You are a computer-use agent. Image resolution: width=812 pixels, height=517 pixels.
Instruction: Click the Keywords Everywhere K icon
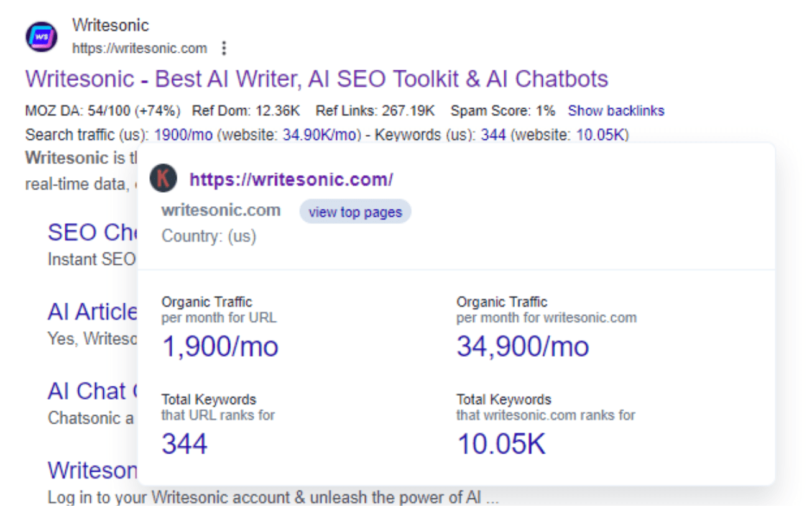[164, 178]
